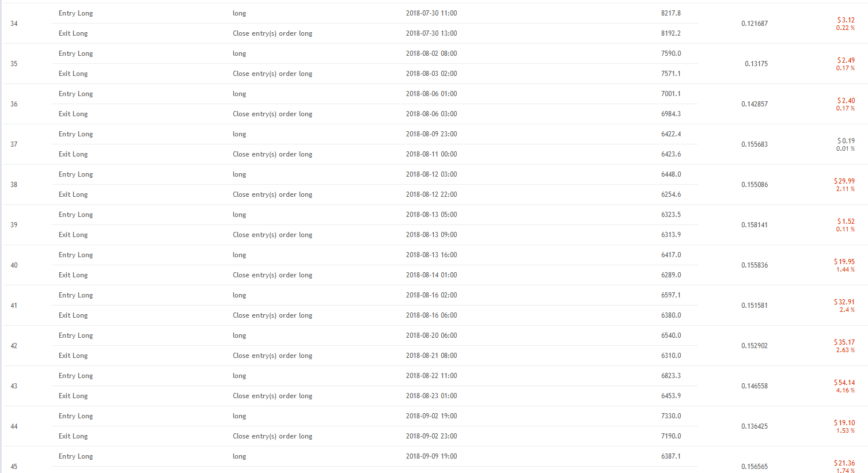
Task: Click exit date 2018-08-12 22:00
Action: (x=431, y=194)
